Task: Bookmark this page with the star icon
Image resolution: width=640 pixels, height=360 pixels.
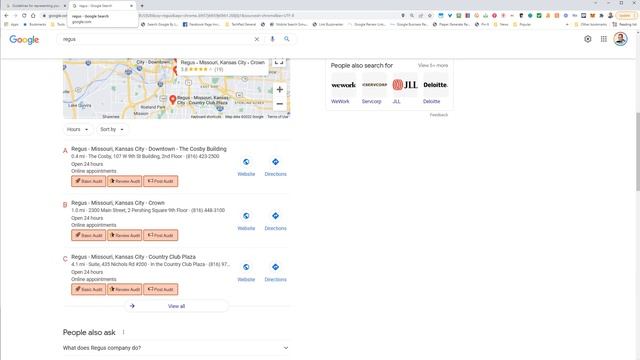Action: [x=430, y=16]
